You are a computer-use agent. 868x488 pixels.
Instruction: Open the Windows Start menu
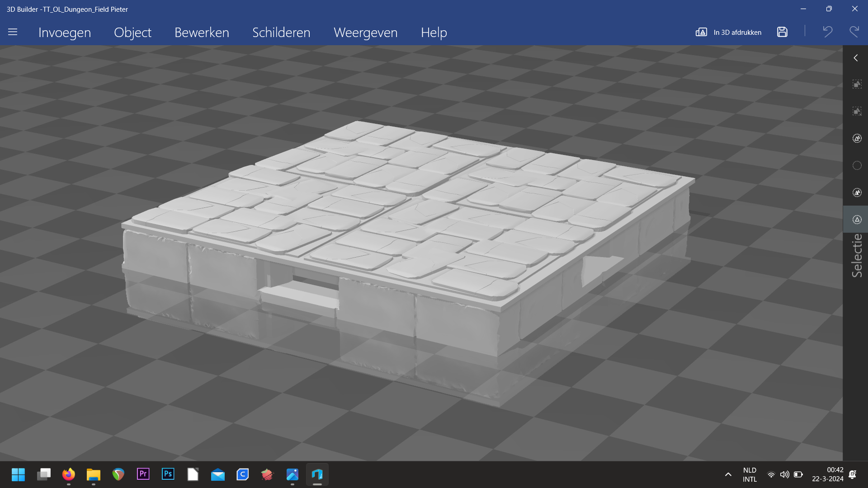pos(18,474)
